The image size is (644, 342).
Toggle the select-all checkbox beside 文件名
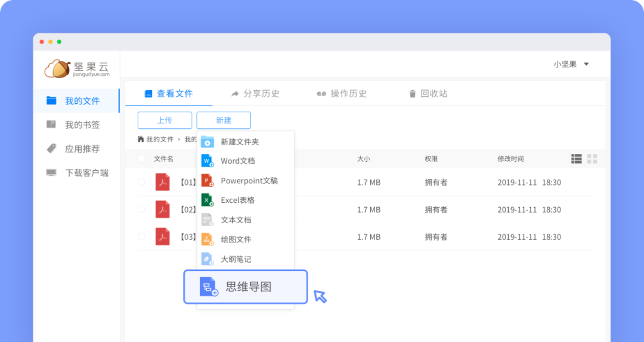[142, 159]
